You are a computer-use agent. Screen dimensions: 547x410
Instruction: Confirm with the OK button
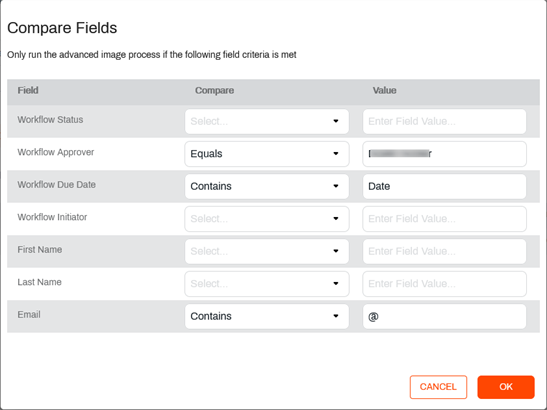click(x=506, y=387)
